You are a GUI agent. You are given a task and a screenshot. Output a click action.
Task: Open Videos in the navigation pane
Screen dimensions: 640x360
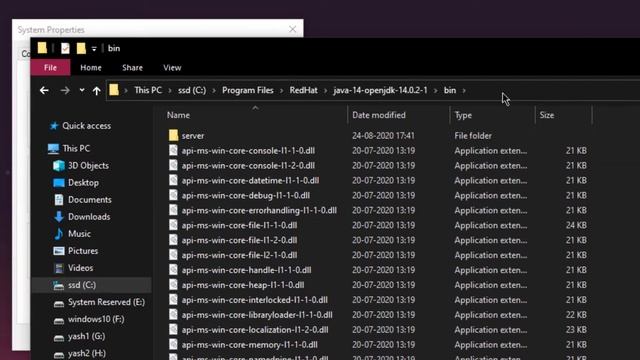coord(80,268)
